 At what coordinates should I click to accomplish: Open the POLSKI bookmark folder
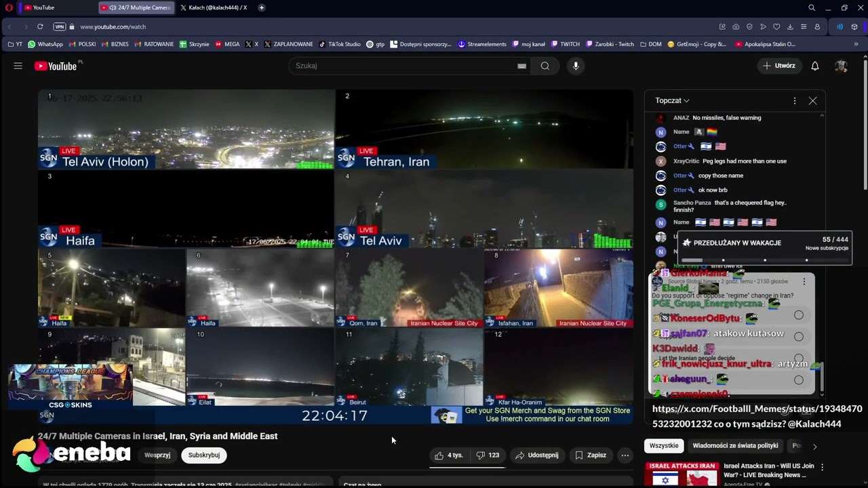pyautogui.click(x=82, y=44)
